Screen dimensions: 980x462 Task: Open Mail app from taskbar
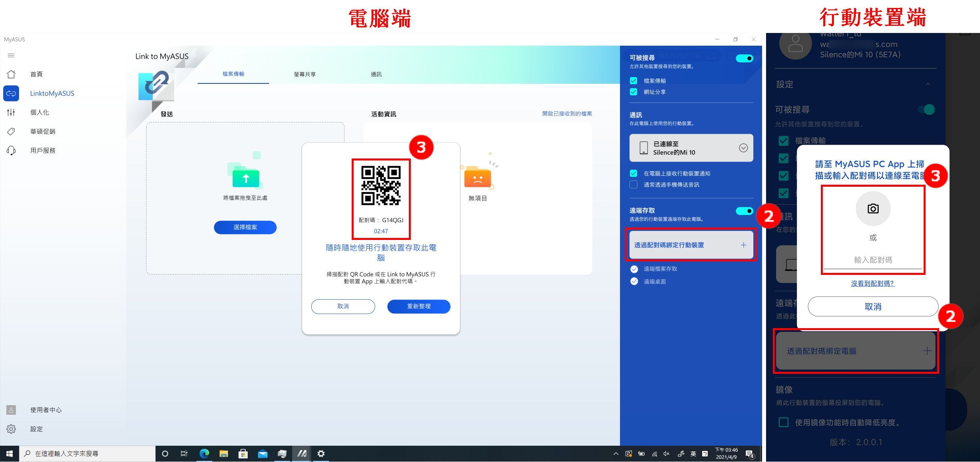tap(262, 454)
